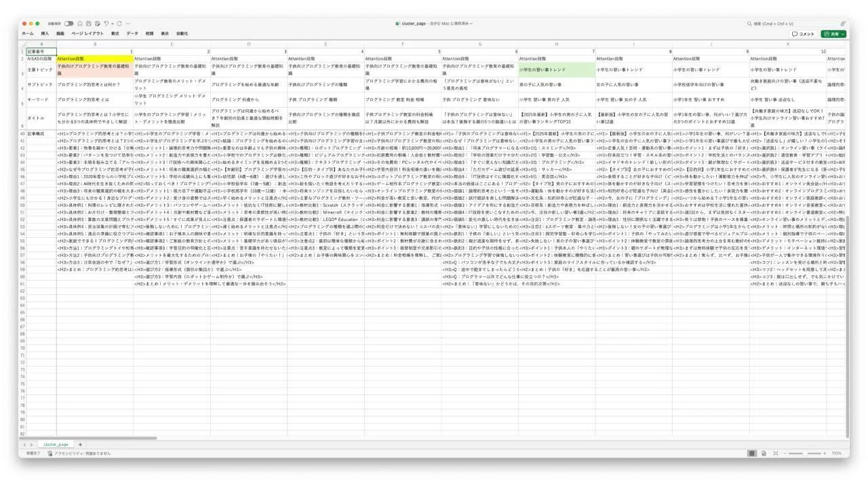Select row 50 header
The height and width of the screenshot is (488, 868).
[x=22, y=205]
